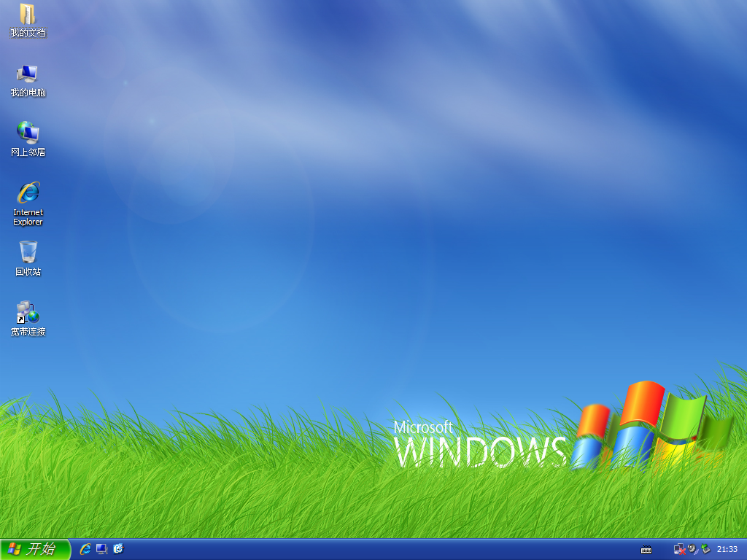Click the 21:33 taskbar clock
The width and height of the screenshot is (747, 560).
pyautogui.click(x=727, y=550)
